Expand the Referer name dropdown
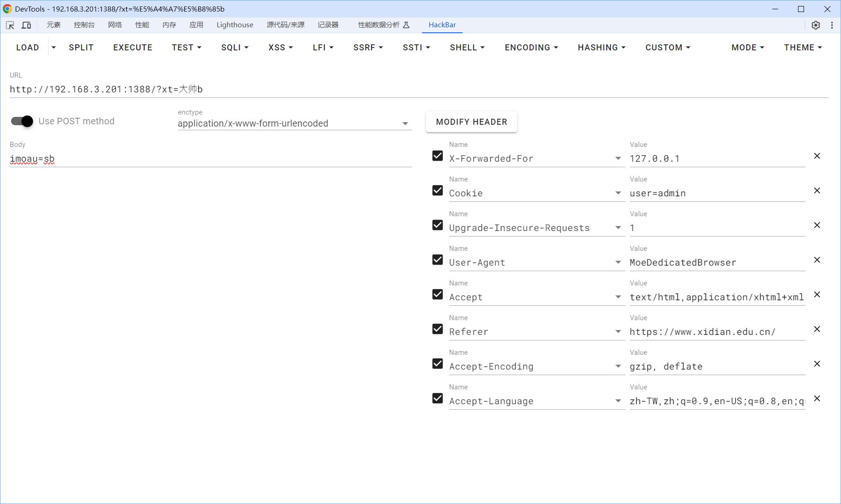 coord(618,332)
